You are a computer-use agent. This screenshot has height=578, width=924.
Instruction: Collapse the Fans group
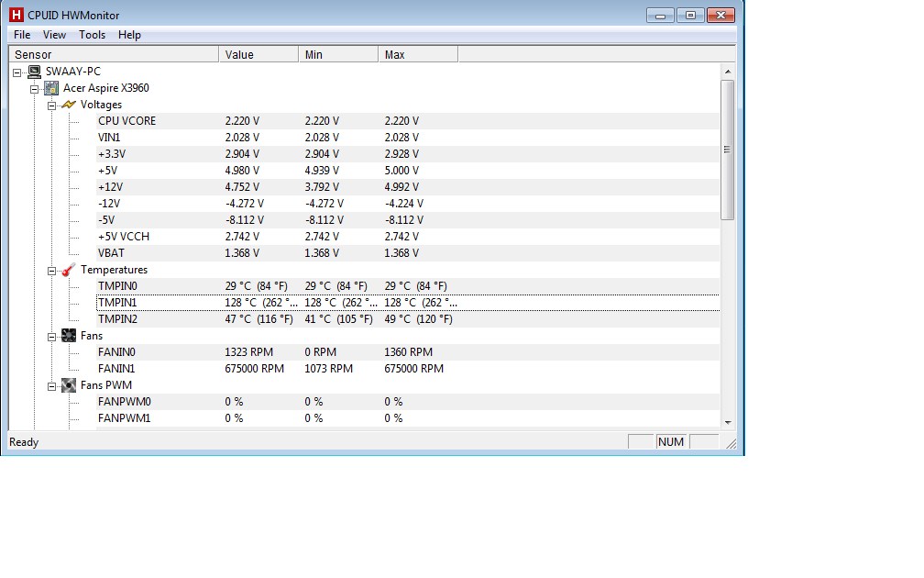52,337
